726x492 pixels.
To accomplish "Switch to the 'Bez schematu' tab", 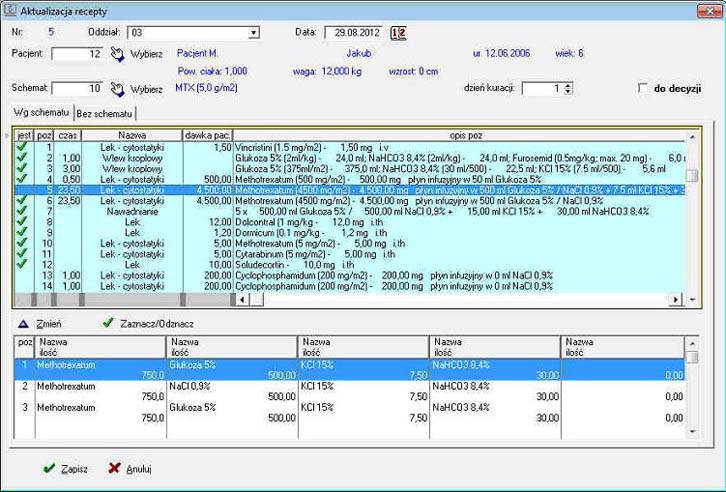I will (106, 113).
